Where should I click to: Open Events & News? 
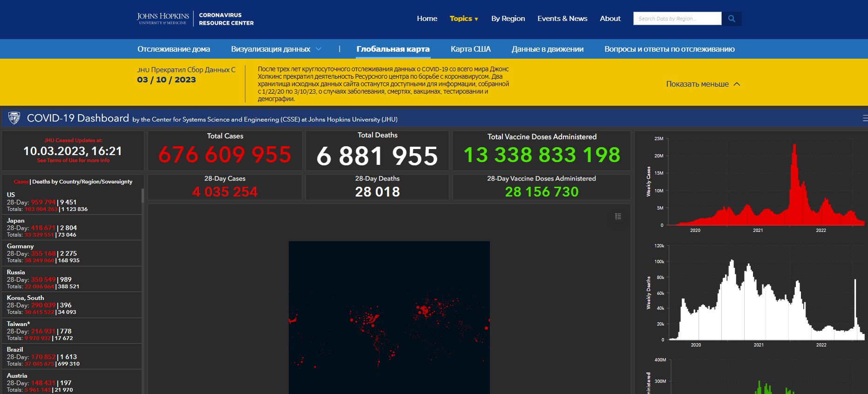pyautogui.click(x=563, y=19)
